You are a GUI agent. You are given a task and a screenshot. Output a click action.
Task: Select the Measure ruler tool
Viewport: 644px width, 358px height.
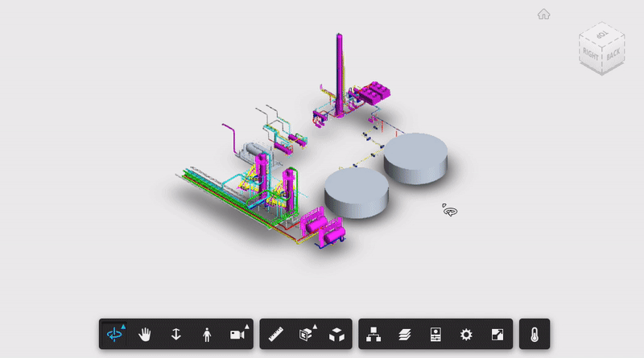(x=276, y=335)
